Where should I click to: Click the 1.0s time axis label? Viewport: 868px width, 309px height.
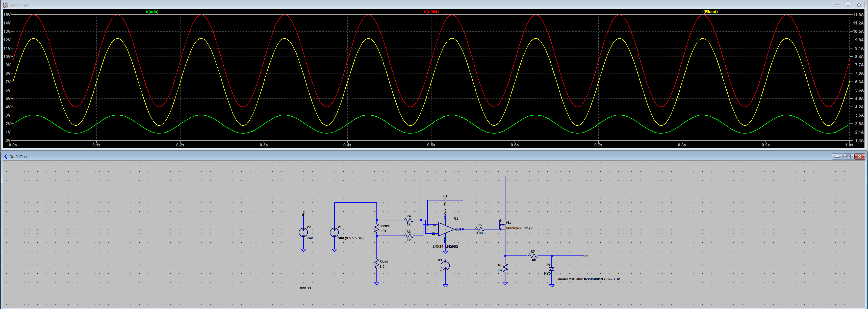pyautogui.click(x=849, y=145)
